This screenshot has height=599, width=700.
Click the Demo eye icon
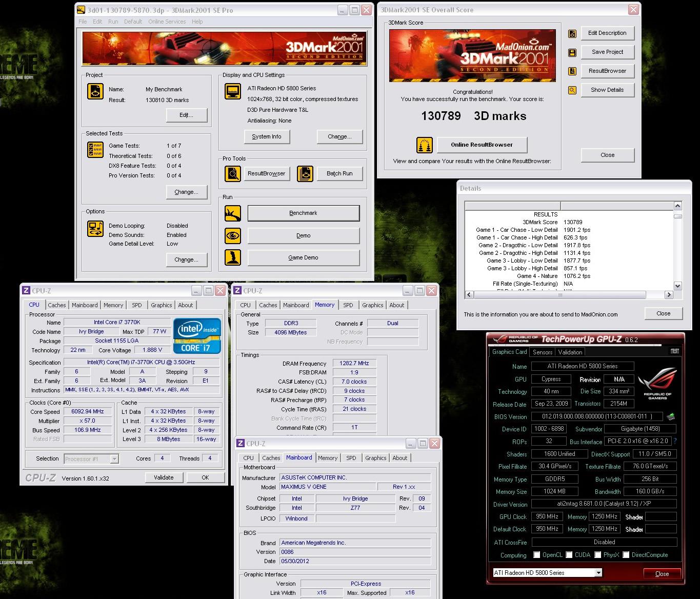(x=233, y=236)
